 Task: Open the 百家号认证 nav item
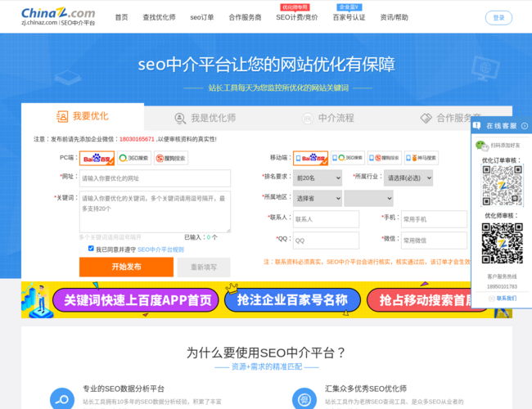(349, 17)
